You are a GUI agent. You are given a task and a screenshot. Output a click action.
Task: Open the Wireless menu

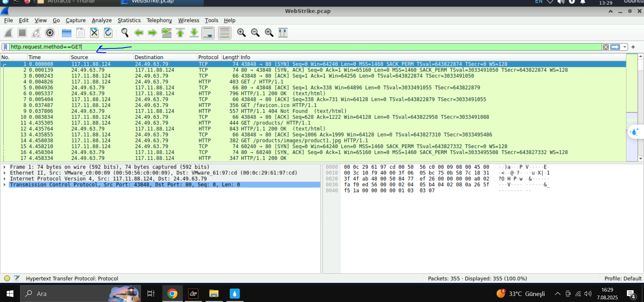pyautogui.click(x=189, y=20)
